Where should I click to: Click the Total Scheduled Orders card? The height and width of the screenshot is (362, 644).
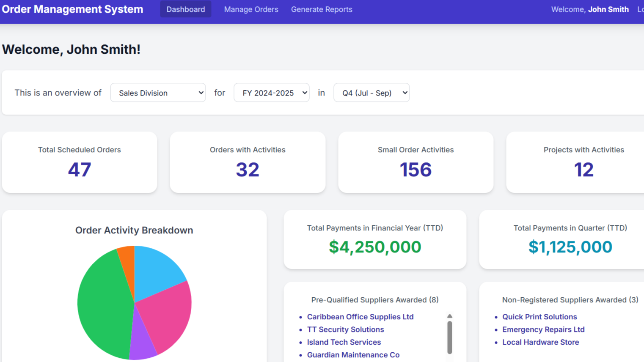[x=80, y=162]
